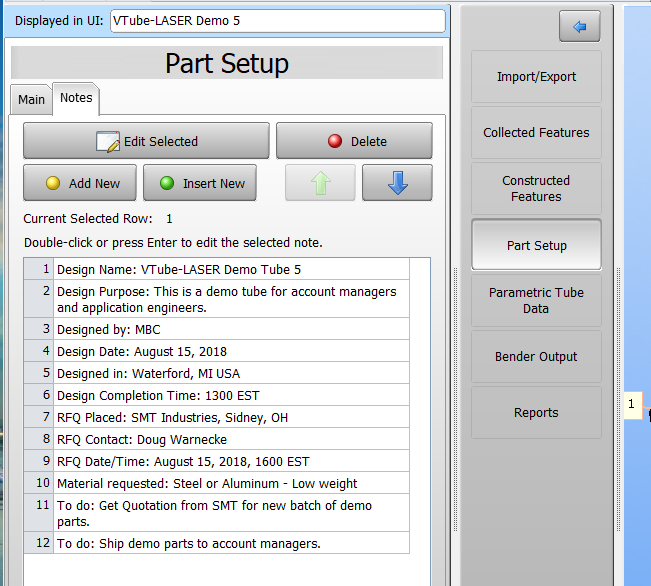Click the blue back arrow button
The width and height of the screenshot is (651, 586).
click(x=579, y=26)
